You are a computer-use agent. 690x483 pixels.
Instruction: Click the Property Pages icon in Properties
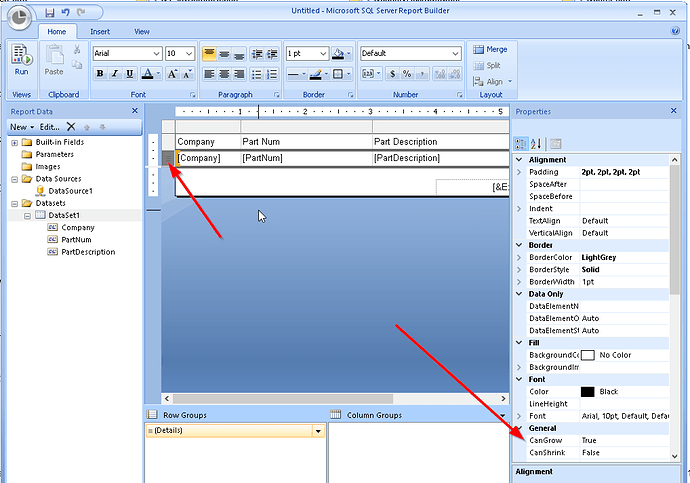pyautogui.click(x=555, y=144)
